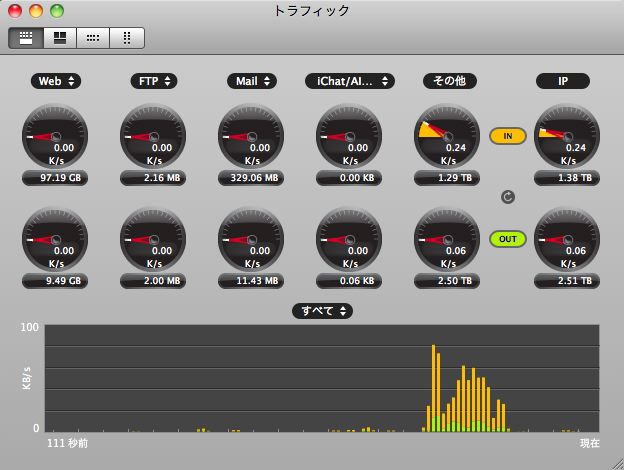624x470 pixels.
Task: Click the その他 incoming gauge showing 0.24
Action: click(447, 136)
